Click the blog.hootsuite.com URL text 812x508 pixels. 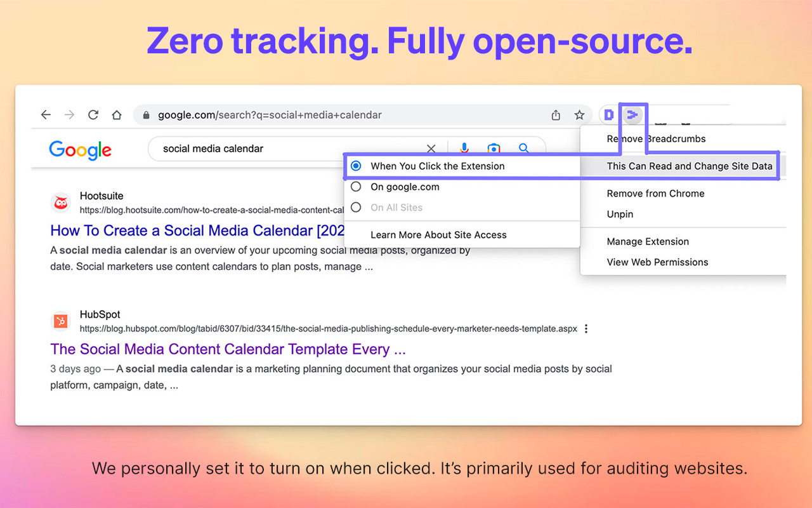pyautogui.click(x=212, y=210)
